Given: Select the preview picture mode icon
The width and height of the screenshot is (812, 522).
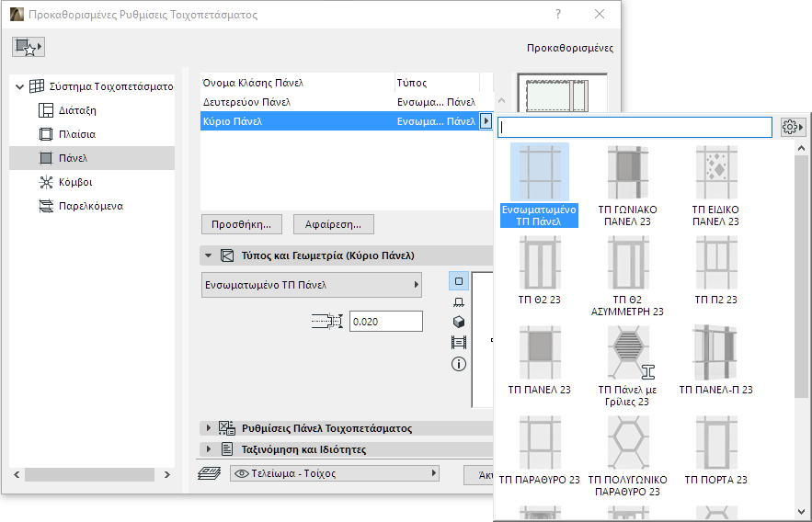Looking at the screenshot, I should pyautogui.click(x=458, y=343).
